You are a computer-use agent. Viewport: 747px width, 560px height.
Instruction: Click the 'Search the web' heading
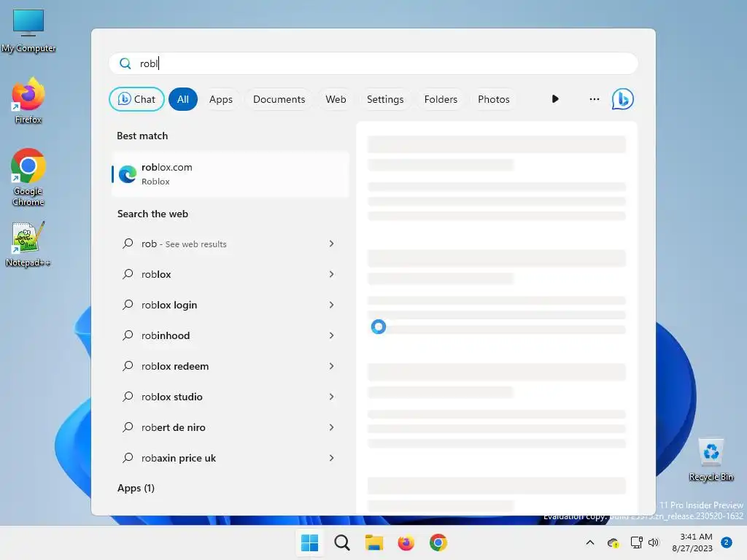coord(152,214)
